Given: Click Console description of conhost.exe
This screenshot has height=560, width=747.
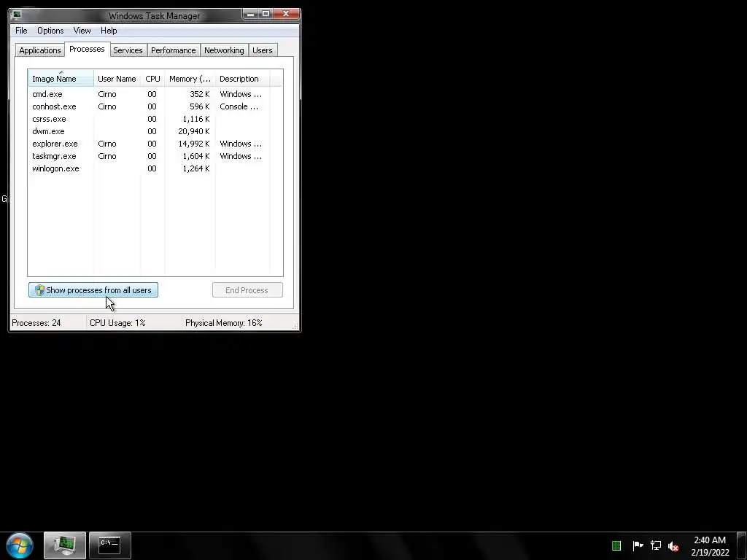Looking at the screenshot, I should (241, 106).
